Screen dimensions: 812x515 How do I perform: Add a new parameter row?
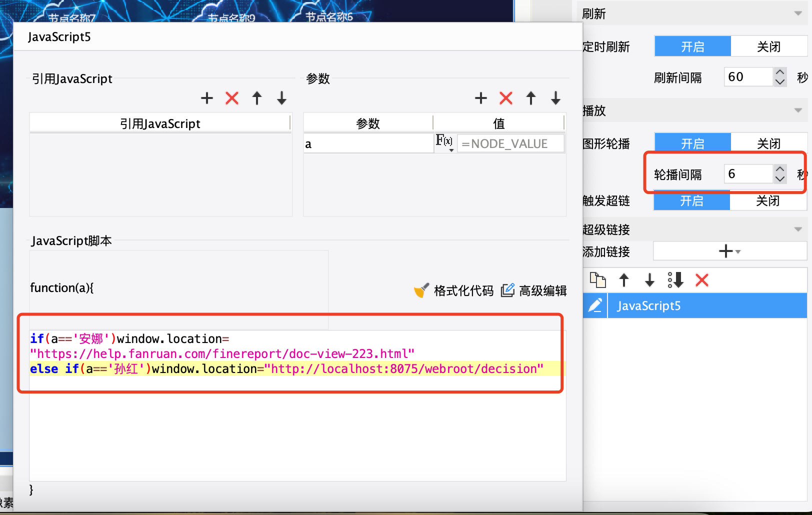tap(481, 98)
